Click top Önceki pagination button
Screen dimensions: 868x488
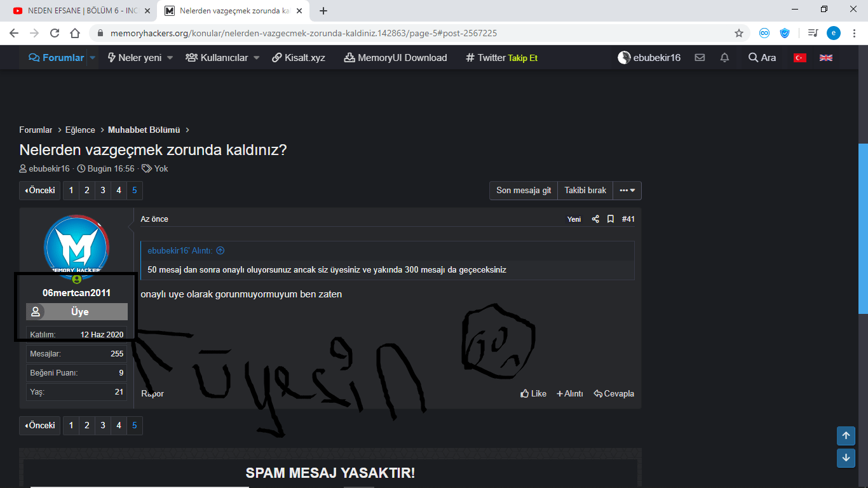[40, 191]
